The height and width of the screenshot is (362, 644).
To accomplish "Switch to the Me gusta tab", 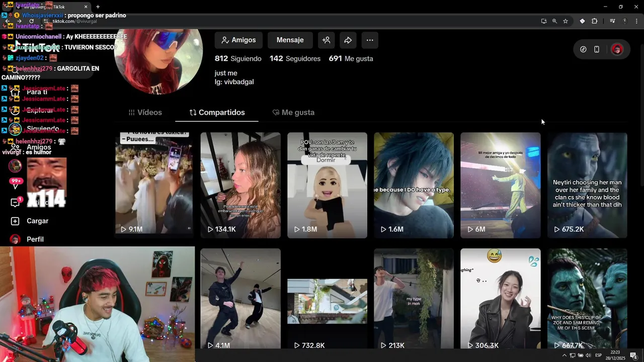I will 293,113.
